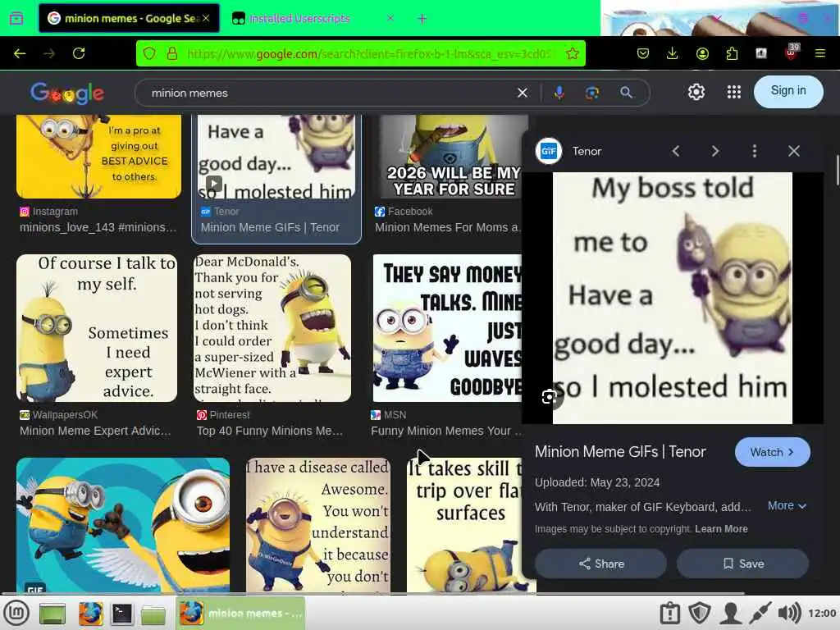Show previous image in Tenor preview panel

[676, 151]
